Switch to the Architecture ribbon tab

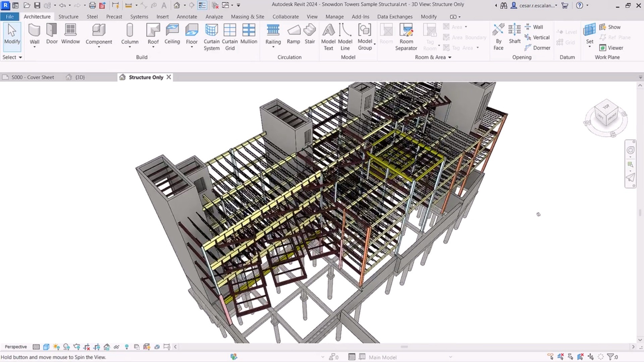coord(37,16)
